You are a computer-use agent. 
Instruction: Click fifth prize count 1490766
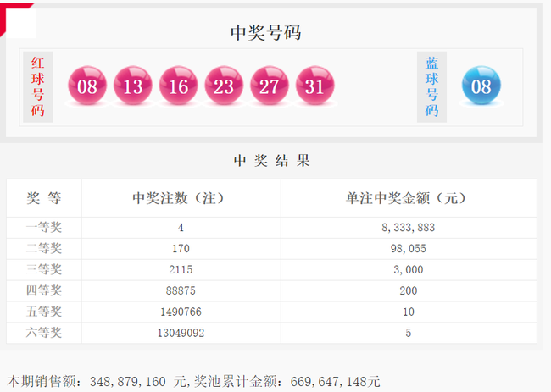(181, 312)
